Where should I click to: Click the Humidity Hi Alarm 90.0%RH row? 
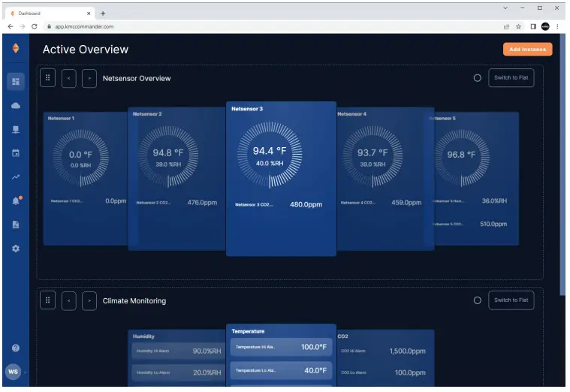179,351
